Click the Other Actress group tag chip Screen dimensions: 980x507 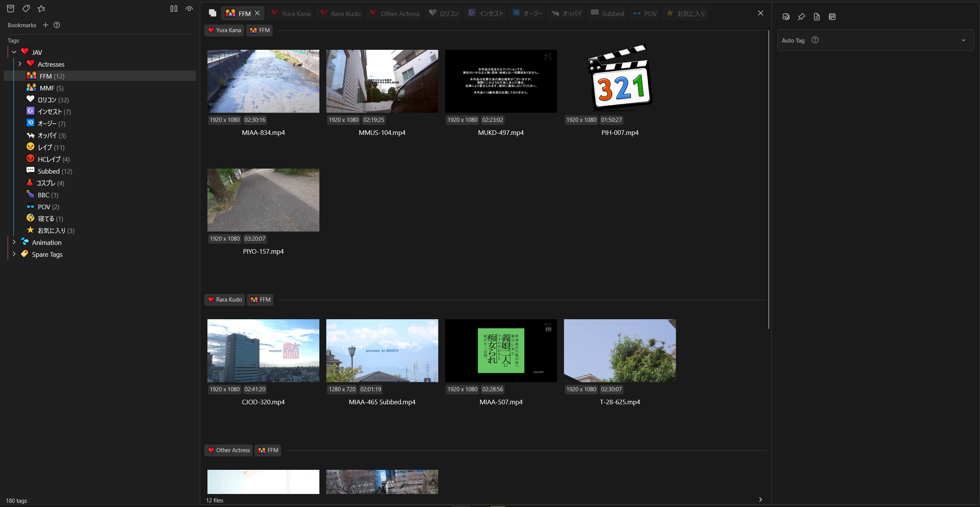pyautogui.click(x=229, y=450)
